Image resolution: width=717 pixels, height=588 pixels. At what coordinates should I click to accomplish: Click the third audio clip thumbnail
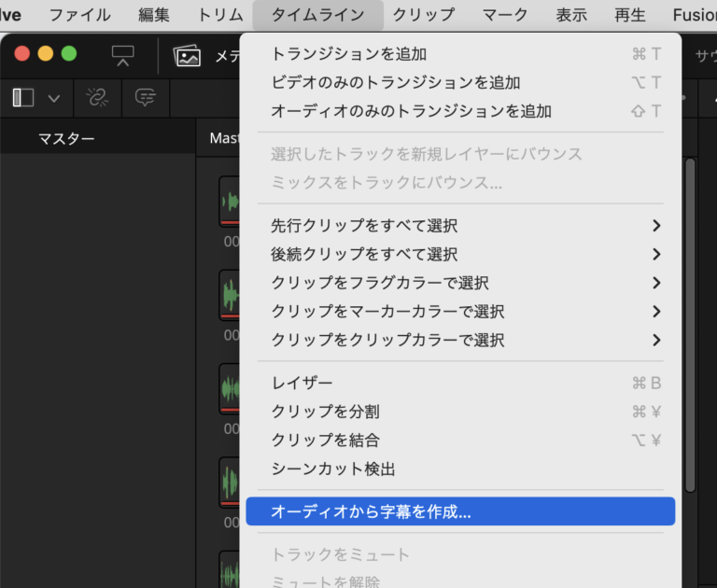click(x=229, y=389)
